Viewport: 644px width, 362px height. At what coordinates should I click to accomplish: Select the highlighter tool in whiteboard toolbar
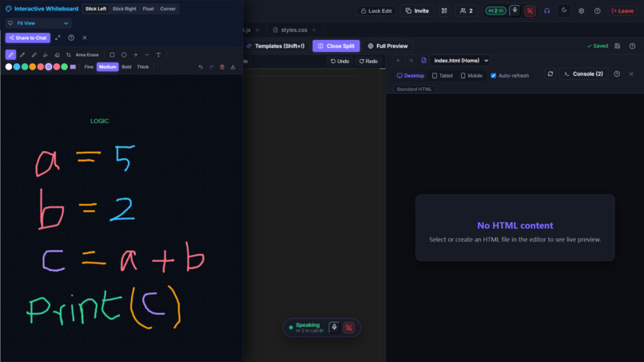tap(46, 54)
